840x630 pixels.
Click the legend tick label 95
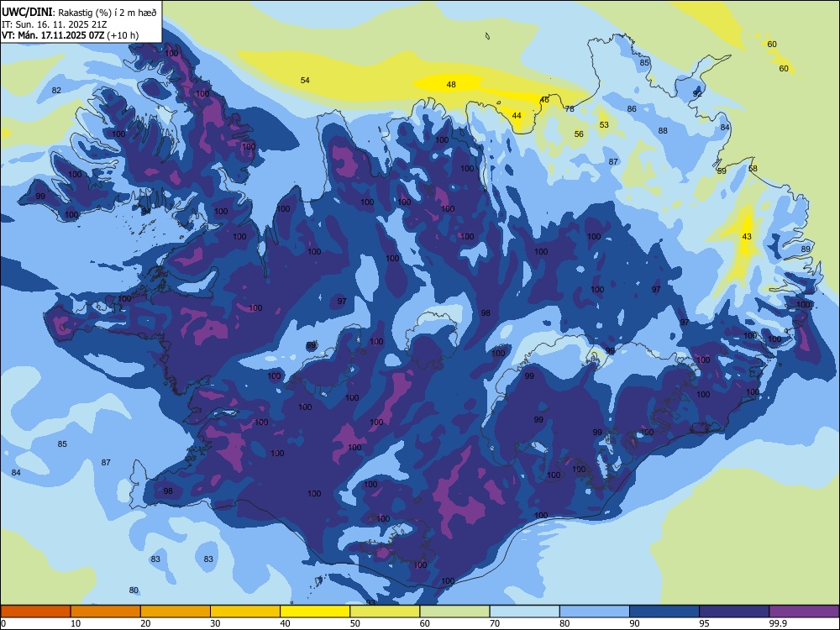pos(704,623)
